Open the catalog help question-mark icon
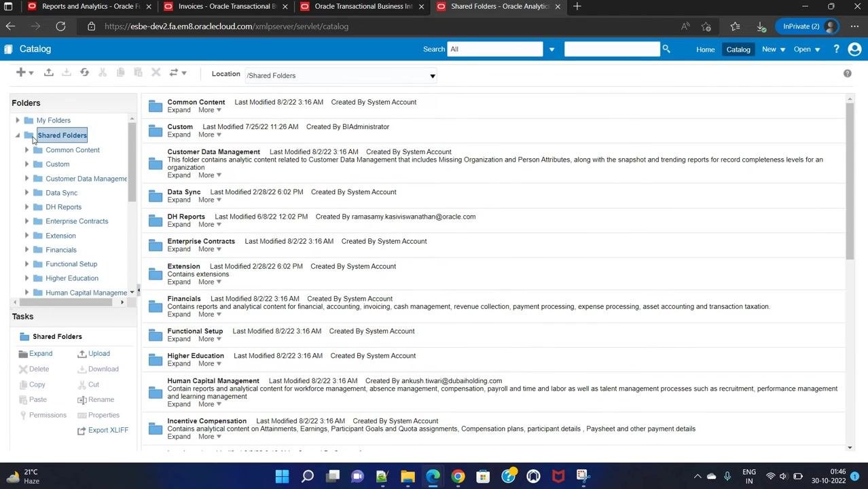This screenshot has width=868, height=489. coord(847,73)
